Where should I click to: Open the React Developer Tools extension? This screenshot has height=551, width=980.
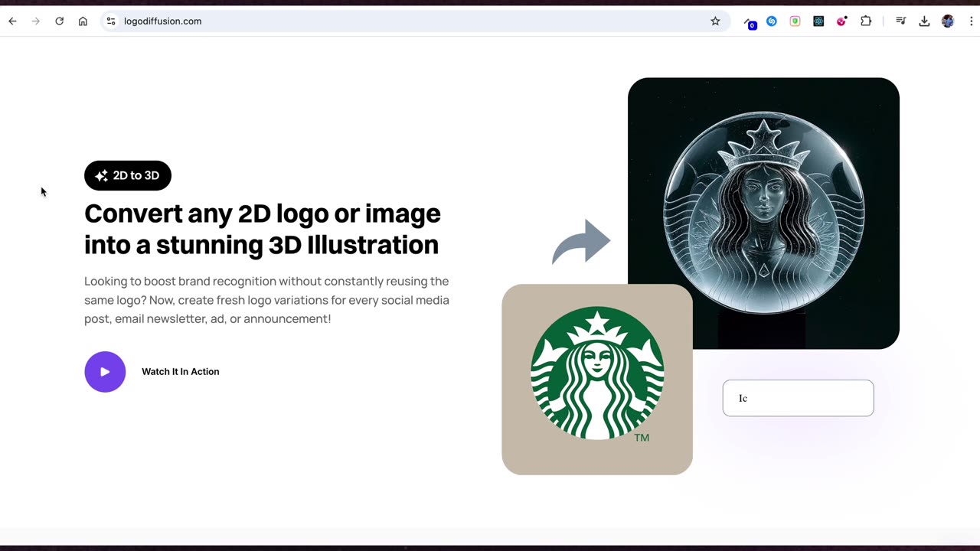[x=818, y=21]
